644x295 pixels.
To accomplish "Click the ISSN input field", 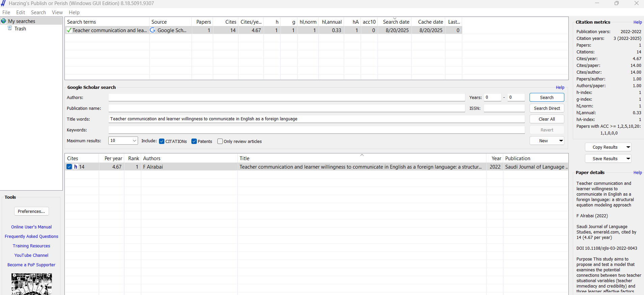I will point(504,108).
